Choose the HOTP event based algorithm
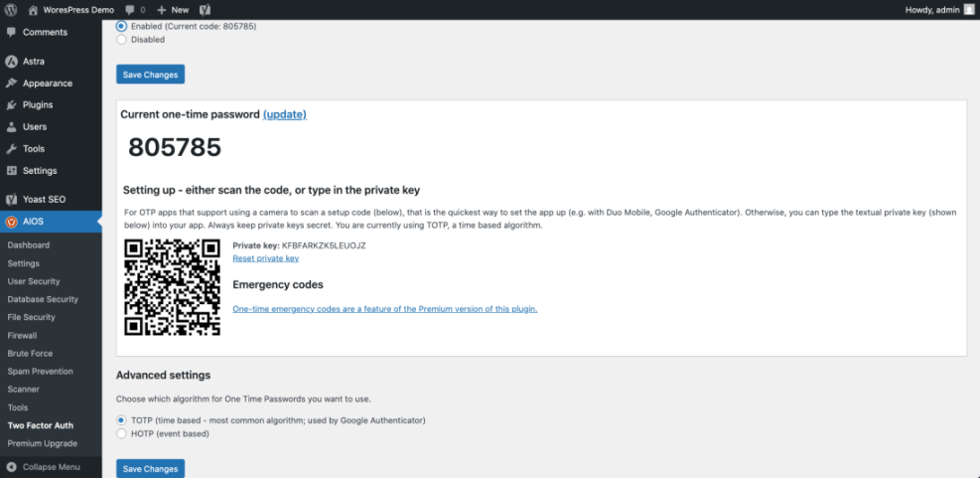 coord(121,433)
